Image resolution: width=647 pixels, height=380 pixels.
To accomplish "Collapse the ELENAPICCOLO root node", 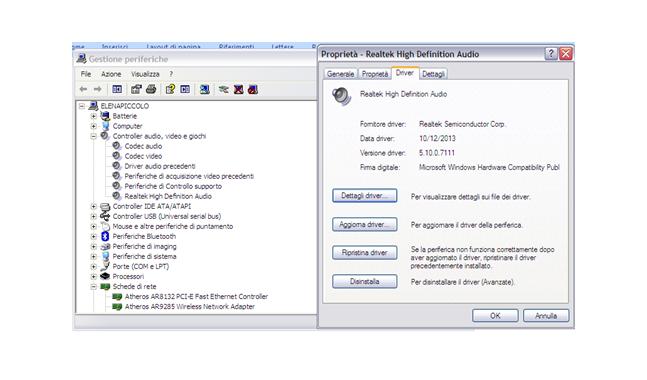I will click(82, 106).
